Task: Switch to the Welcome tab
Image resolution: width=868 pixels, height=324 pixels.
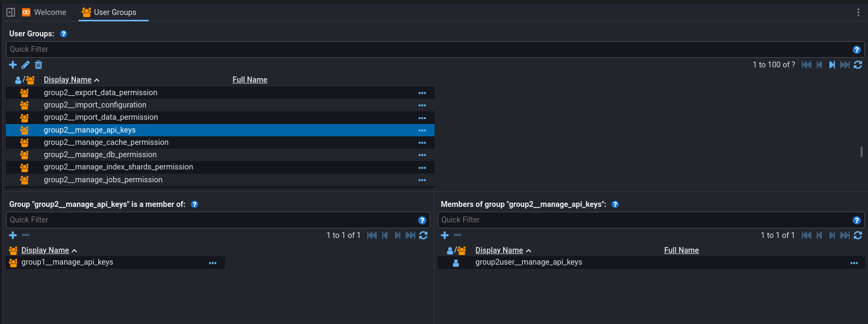Action: [44, 12]
